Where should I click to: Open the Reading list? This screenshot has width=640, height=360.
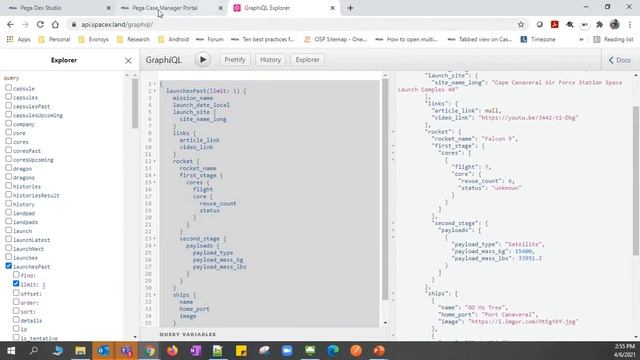point(613,39)
